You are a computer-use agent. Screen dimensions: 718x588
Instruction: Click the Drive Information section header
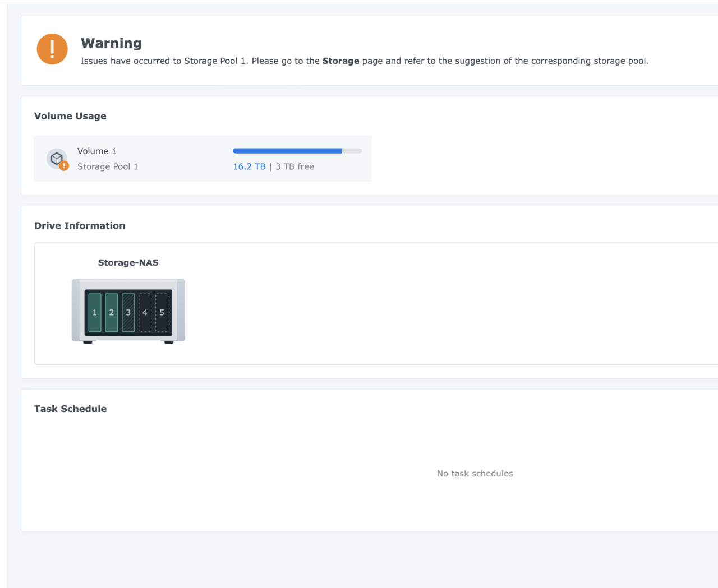tap(80, 225)
